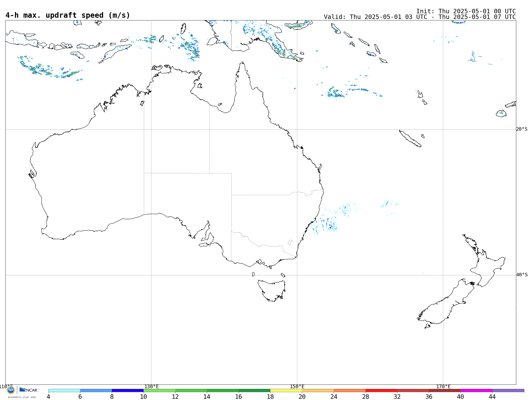Pick the light green 10–12 colorbar swatch
Image resolution: width=532 pixels, height=400 pixels.
click(x=159, y=391)
